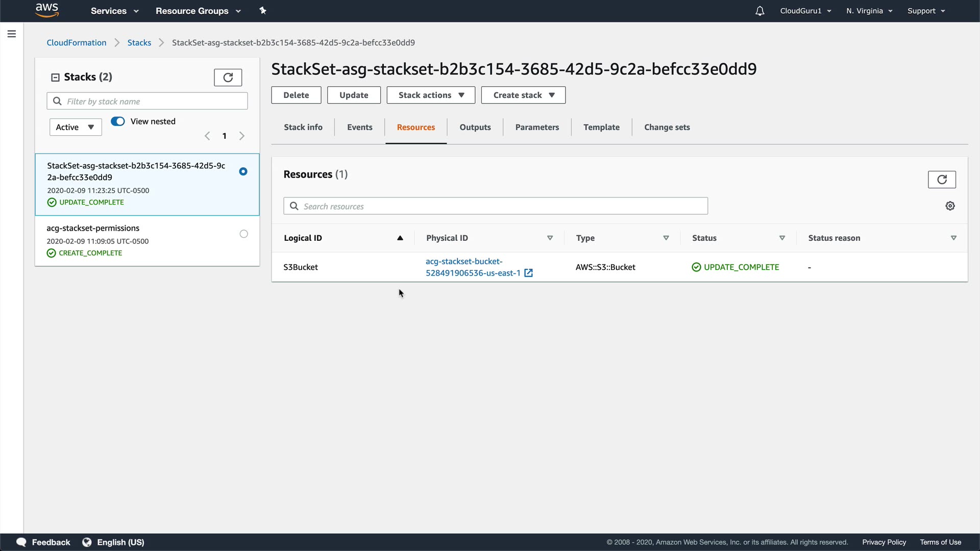The width and height of the screenshot is (980, 551).
Task: Refresh the Resources table
Action: click(x=941, y=180)
